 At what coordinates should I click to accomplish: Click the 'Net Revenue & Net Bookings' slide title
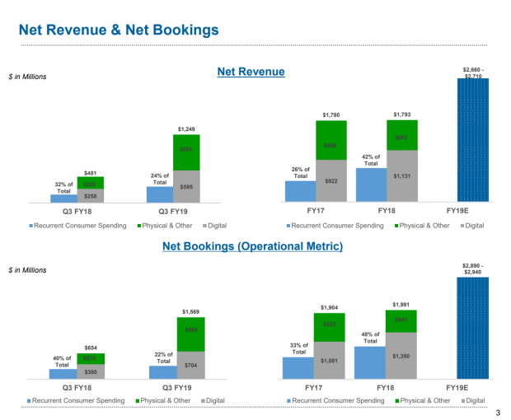(x=119, y=30)
